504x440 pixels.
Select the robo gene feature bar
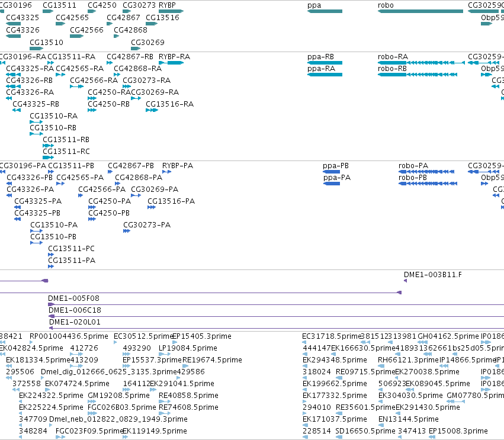pyautogui.click(x=420, y=11)
